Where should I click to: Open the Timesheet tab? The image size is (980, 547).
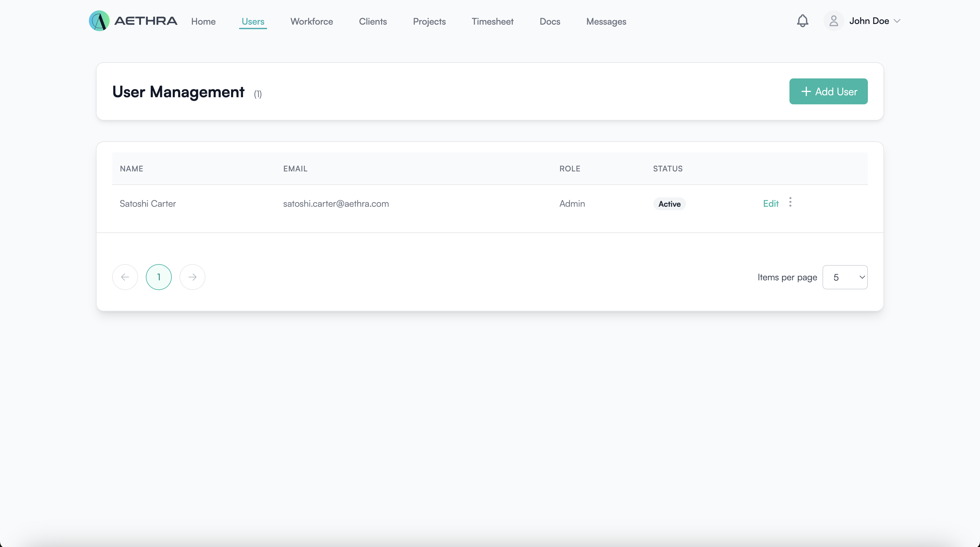pos(492,22)
